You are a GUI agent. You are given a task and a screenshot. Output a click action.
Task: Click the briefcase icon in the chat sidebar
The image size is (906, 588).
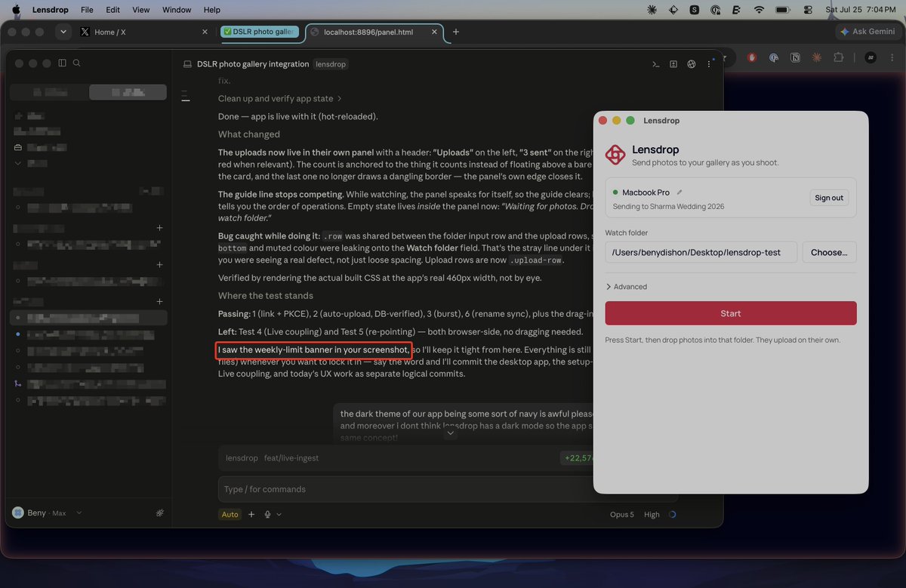18,147
